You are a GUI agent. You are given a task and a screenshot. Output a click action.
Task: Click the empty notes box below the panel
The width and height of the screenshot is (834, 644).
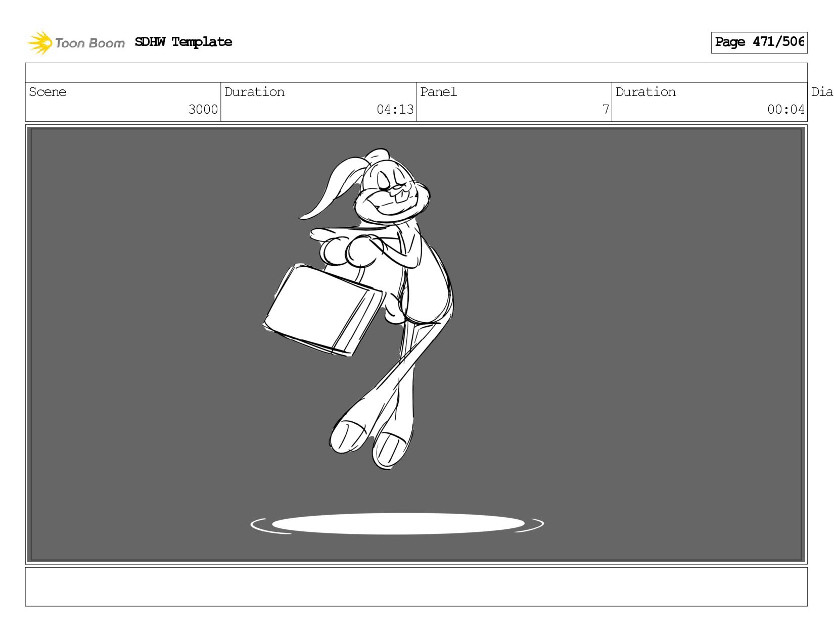416,587
